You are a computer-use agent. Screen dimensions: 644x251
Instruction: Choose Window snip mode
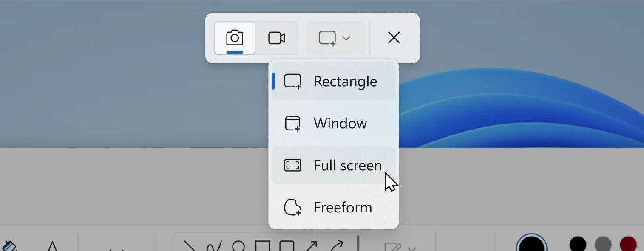point(340,123)
